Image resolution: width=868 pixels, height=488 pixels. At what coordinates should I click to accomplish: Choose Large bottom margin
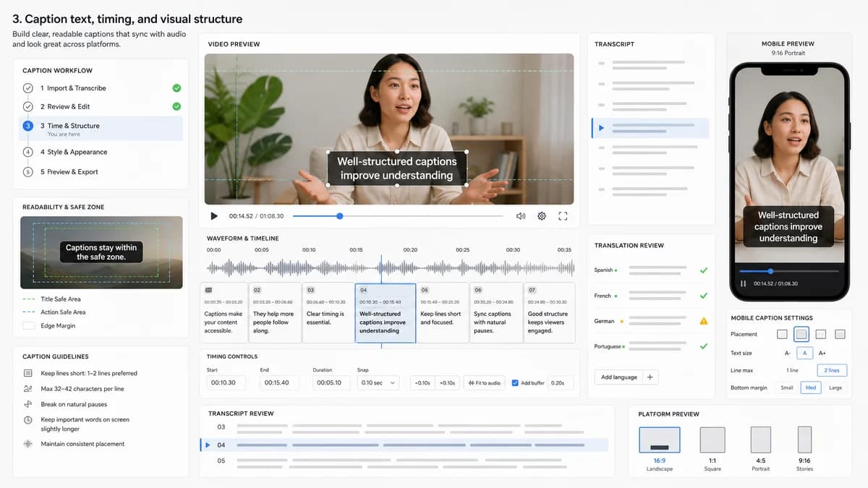pos(835,388)
